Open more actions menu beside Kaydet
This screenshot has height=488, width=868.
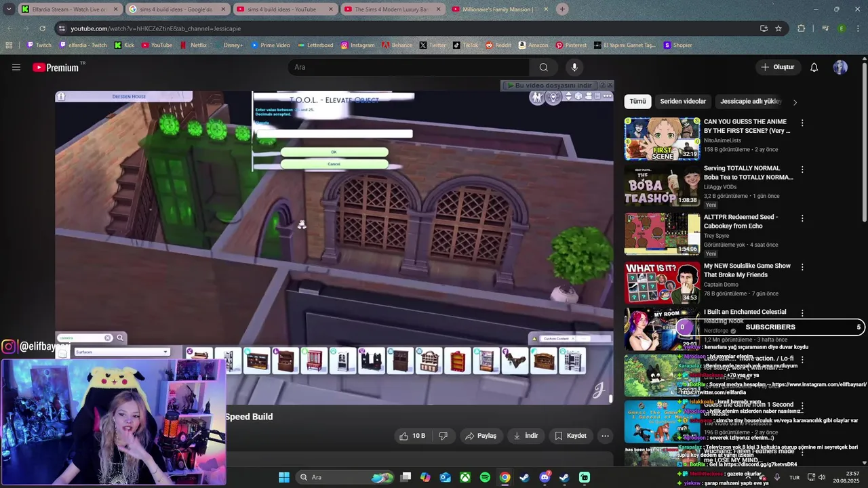pos(605,436)
